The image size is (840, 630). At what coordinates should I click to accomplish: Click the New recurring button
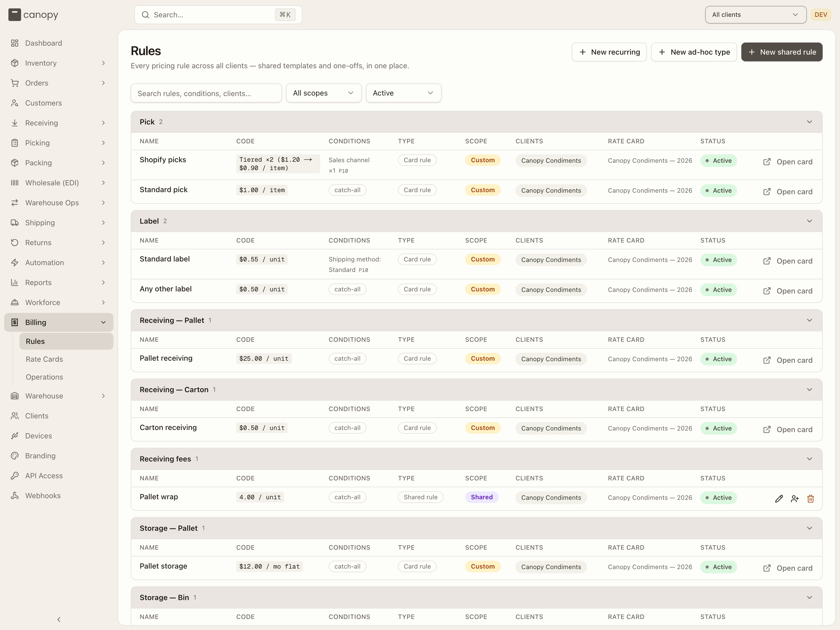[609, 52]
